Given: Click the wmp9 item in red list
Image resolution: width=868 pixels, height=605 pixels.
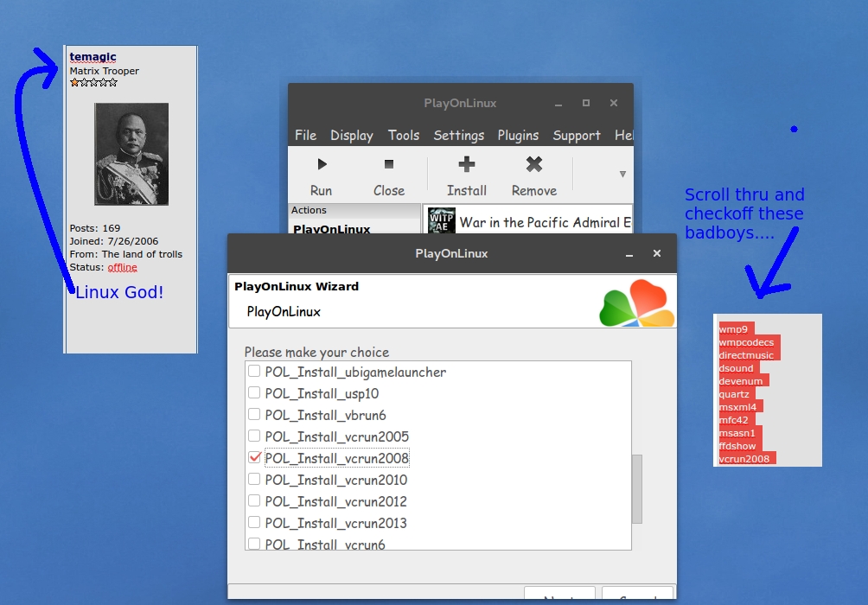Looking at the screenshot, I should [733, 329].
